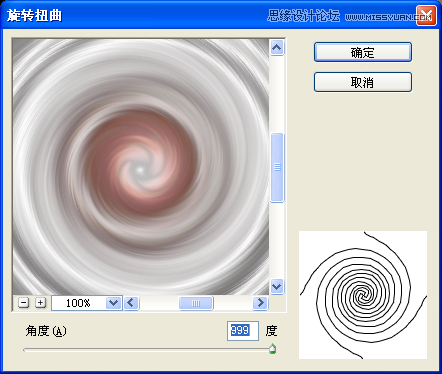This screenshot has height=374, width=442.
Task: Click the vertical scrollbar thumb
Action: pos(277,167)
